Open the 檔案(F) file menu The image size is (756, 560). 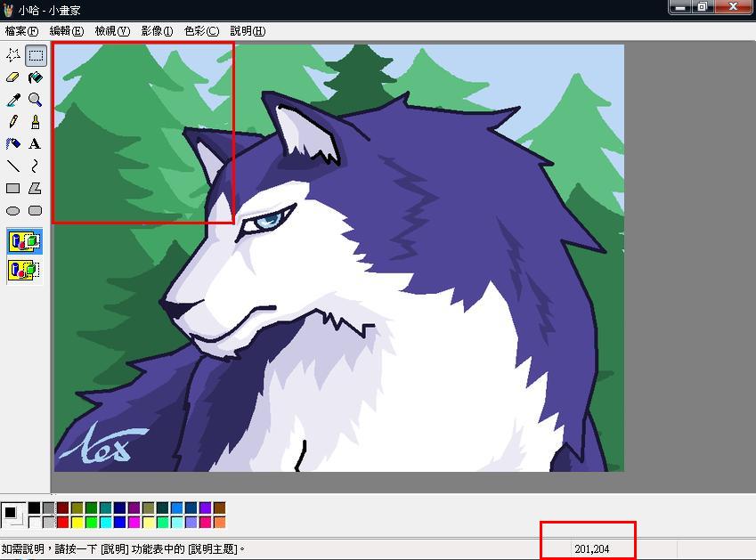click(21, 31)
